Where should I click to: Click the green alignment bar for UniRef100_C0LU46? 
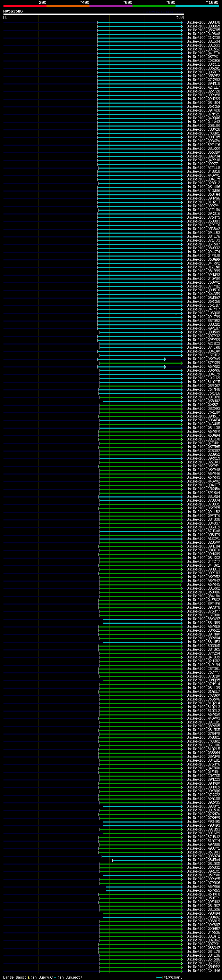pyautogui.click(x=140, y=971)
